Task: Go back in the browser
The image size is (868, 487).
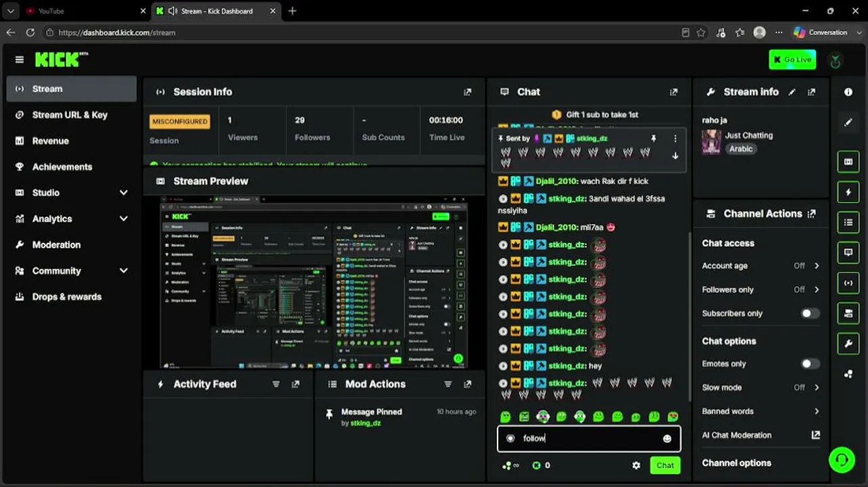Action: pyautogui.click(x=11, y=32)
